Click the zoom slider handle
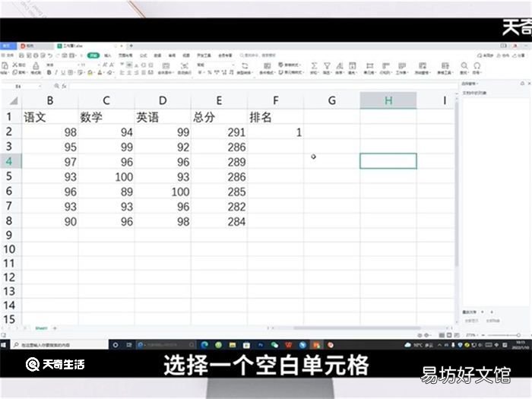This screenshot has width=532, height=399. click(x=518, y=335)
